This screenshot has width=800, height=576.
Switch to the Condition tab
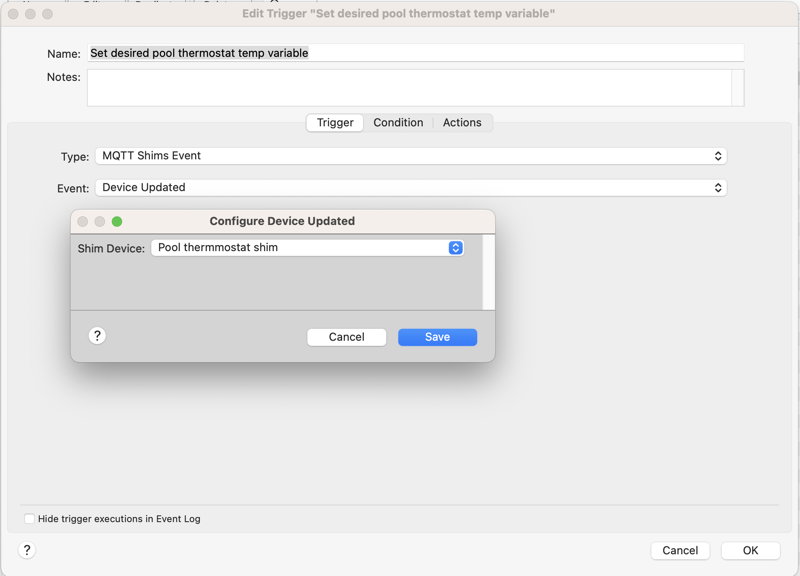tap(398, 123)
